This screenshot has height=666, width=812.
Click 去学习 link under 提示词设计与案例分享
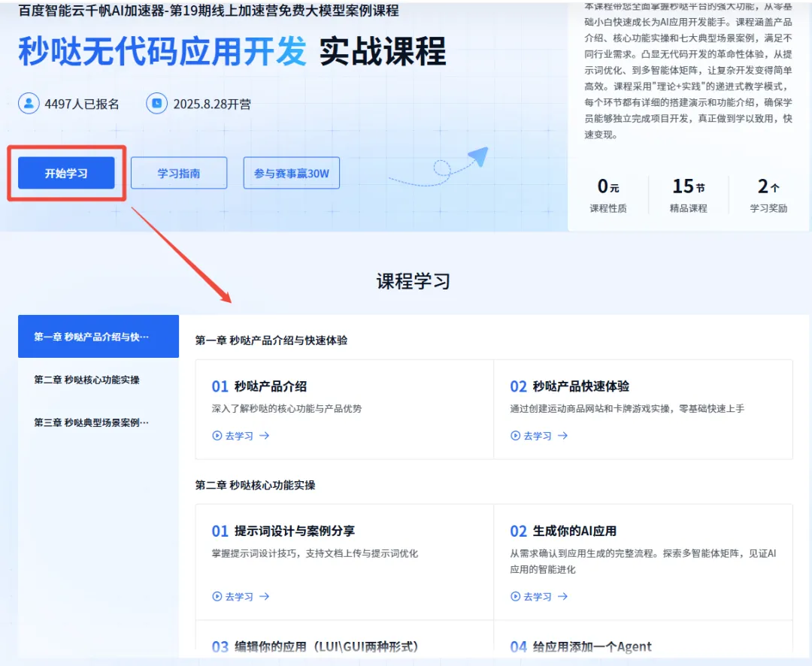pyautogui.click(x=239, y=597)
